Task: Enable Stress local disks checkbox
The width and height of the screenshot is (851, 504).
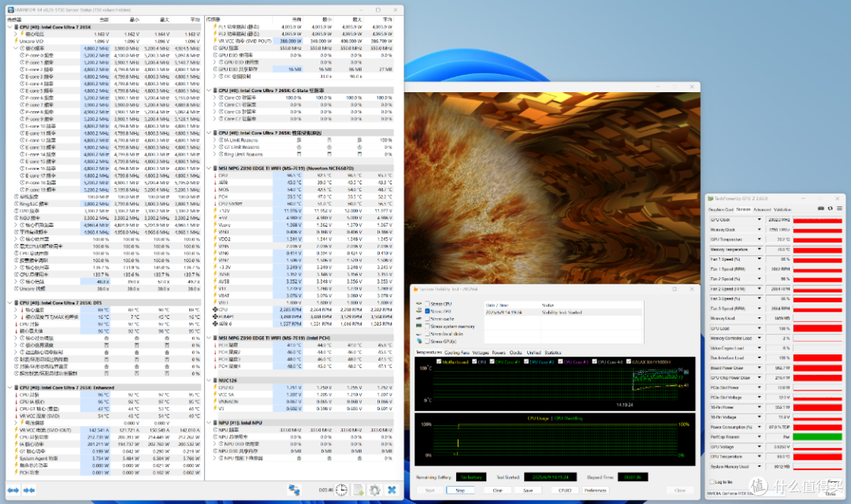Action: [428, 334]
